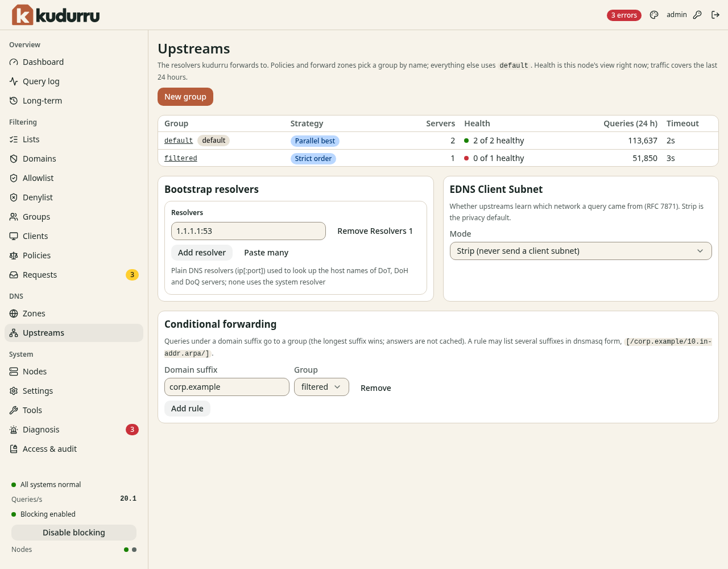Screen dimensions: 728x569
Task: Go to Long-term statistics
Action: pos(74,101)
